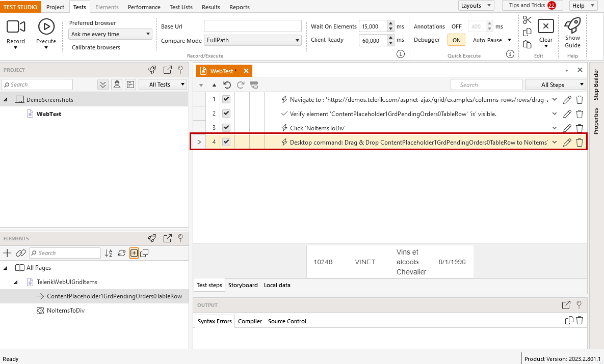
Task: Toggle the Annotations OFF switch
Action: 457,26
